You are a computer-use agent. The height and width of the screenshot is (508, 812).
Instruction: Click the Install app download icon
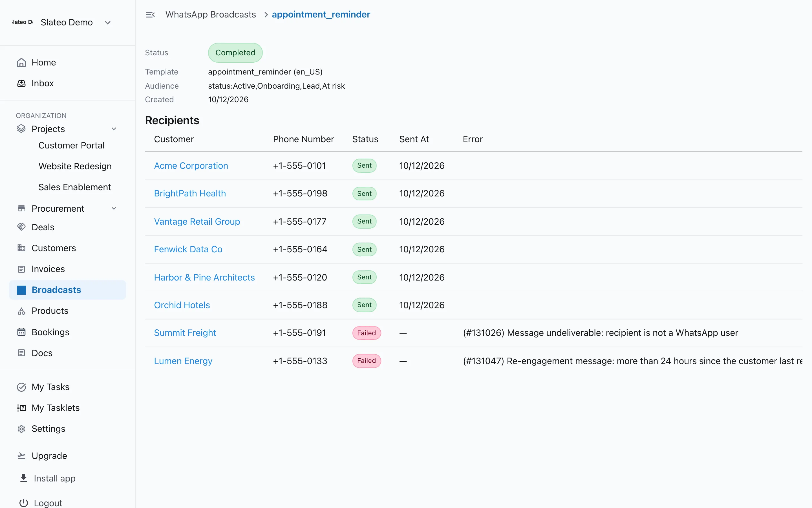(x=23, y=478)
